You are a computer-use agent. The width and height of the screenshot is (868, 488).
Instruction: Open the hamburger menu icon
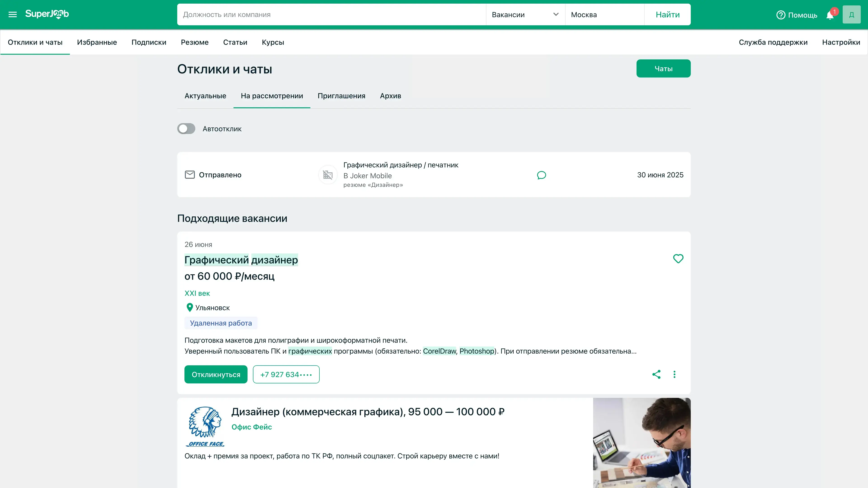(12, 14)
